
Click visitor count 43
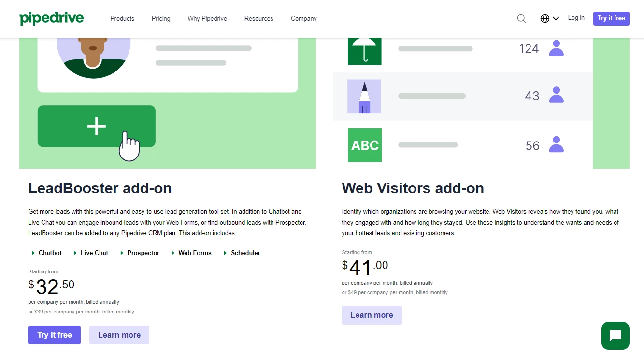click(x=532, y=96)
